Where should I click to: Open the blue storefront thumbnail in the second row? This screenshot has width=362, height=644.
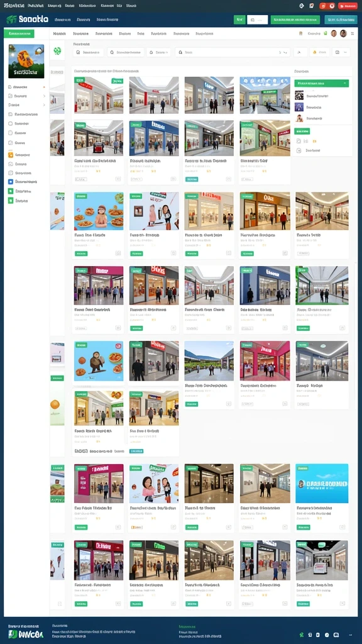154,138
